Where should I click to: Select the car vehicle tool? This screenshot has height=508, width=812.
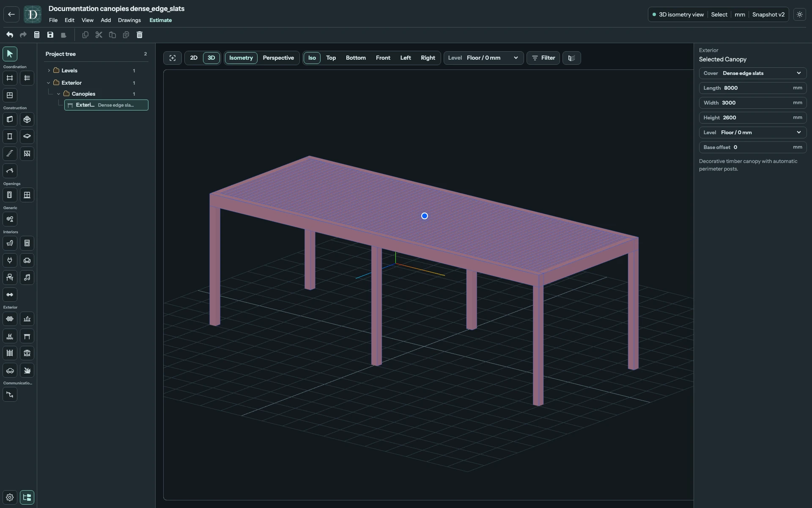[10, 370]
